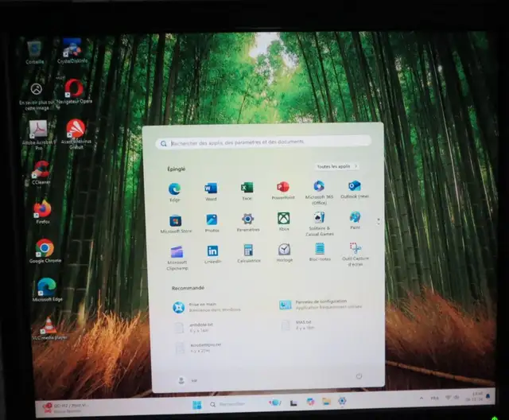Viewport: 509px width, 420px height.
Task: Select the Avast Antivirus Gratuit shortcut
Action: (x=76, y=134)
